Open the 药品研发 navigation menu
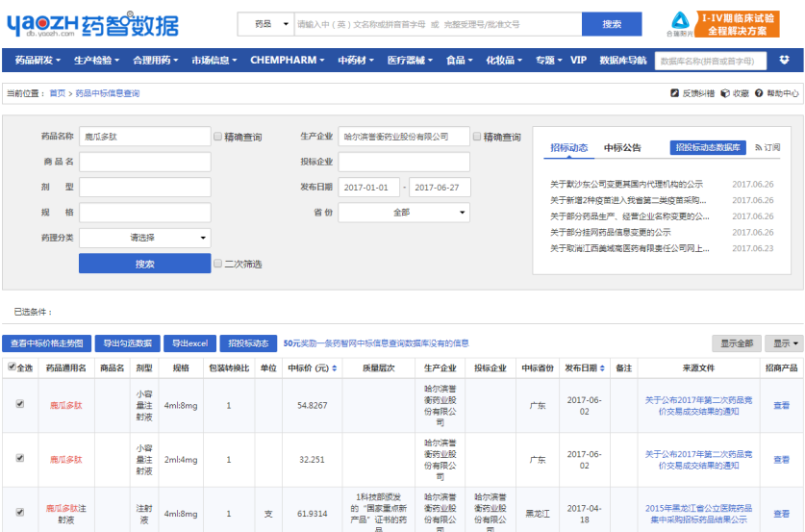Image resolution: width=805 pixels, height=532 pixels. (38, 60)
